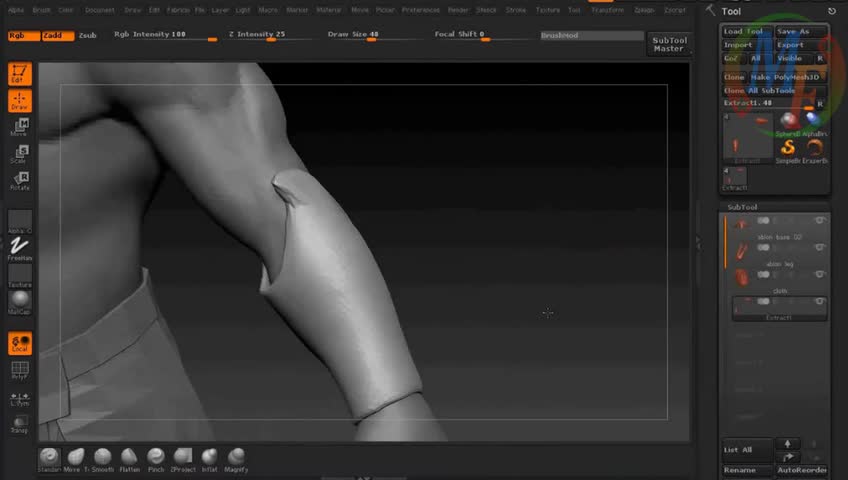Open the Layer menu
This screenshot has width=848, height=480.
[220, 10]
